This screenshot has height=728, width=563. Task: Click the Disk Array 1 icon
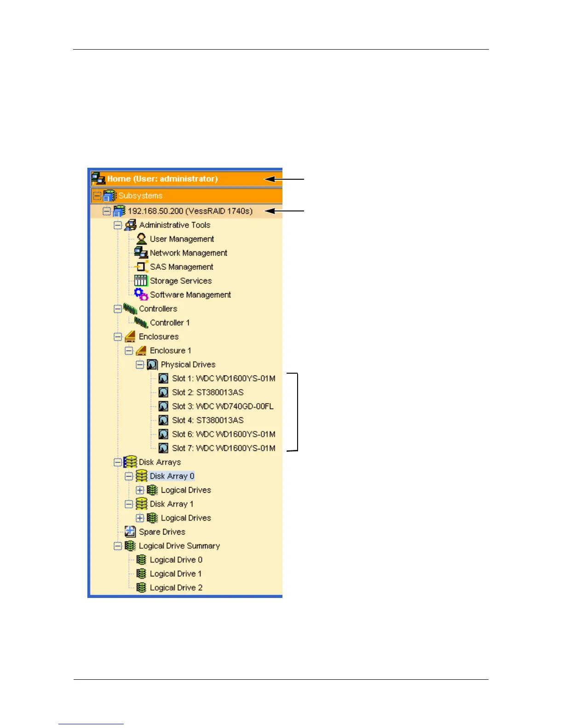[x=142, y=504]
